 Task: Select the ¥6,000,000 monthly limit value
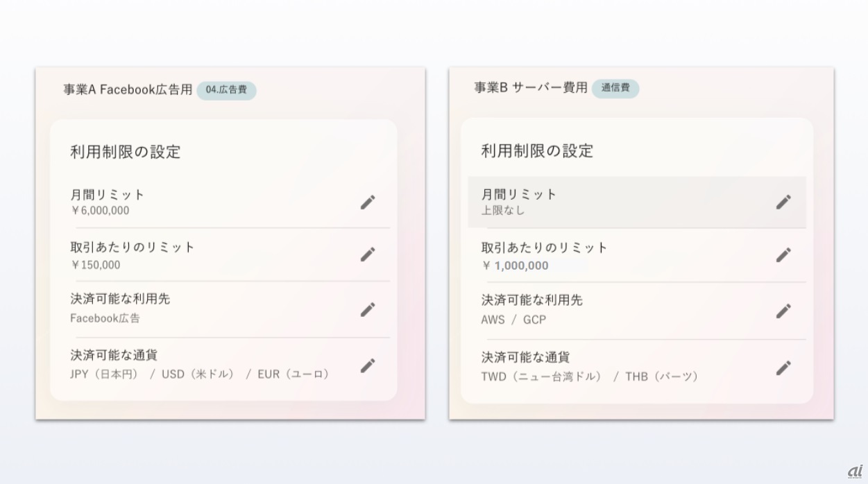click(x=100, y=211)
